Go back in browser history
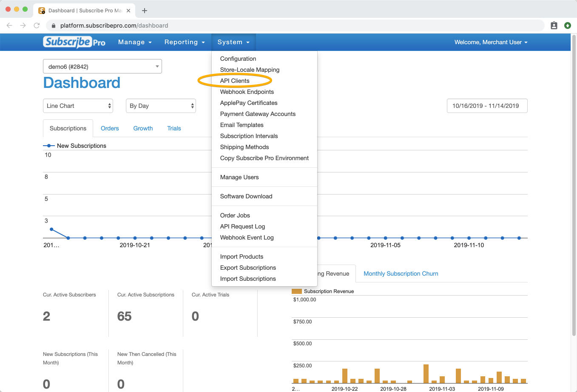 click(x=9, y=25)
